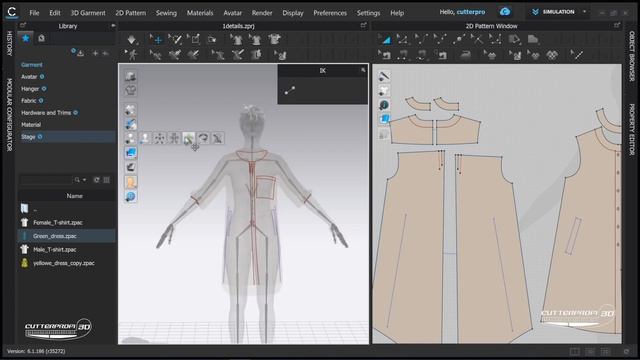Select the Stage library category
This screenshot has width=640, height=360.
[28, 137]
